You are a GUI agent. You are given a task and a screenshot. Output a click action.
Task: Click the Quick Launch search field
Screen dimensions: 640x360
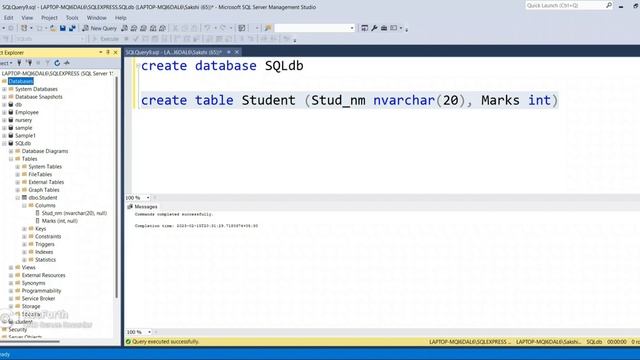pyautogui.click(x=565, y=5)
